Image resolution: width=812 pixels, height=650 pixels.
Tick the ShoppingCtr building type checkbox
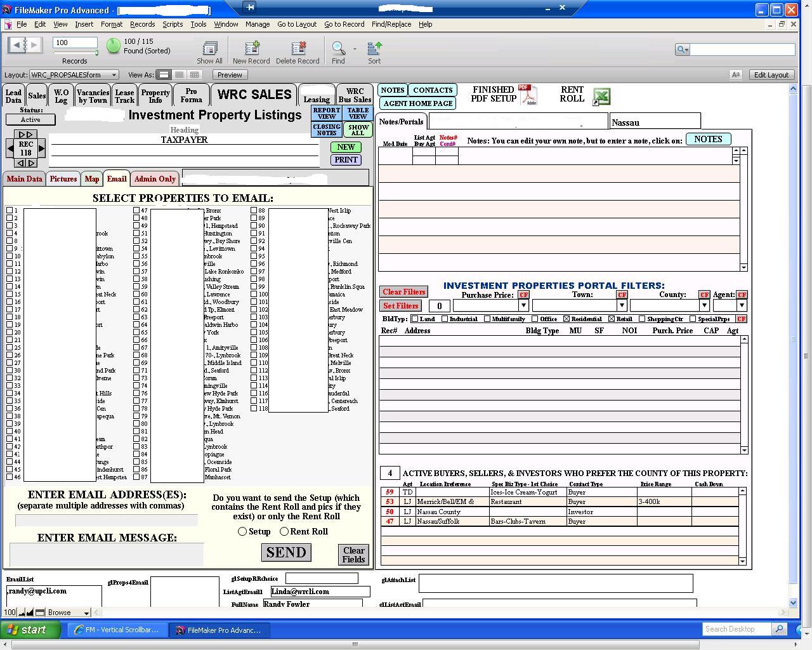(x=642, y=319)
